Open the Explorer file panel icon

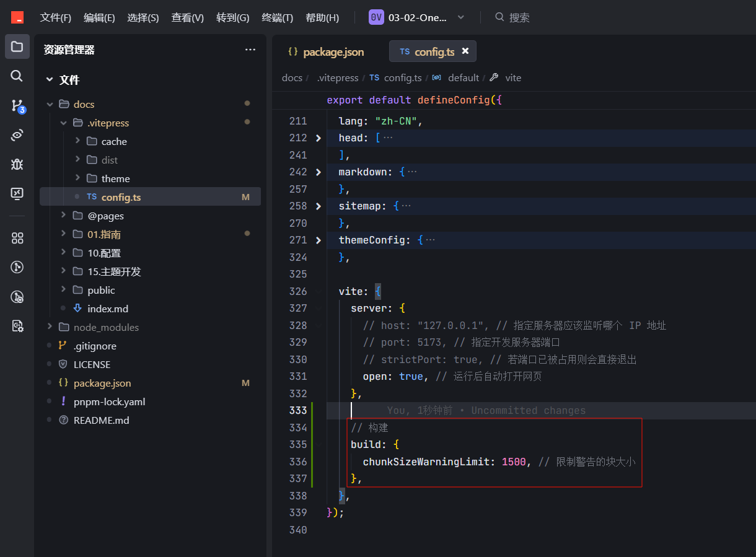coord(17,46)
